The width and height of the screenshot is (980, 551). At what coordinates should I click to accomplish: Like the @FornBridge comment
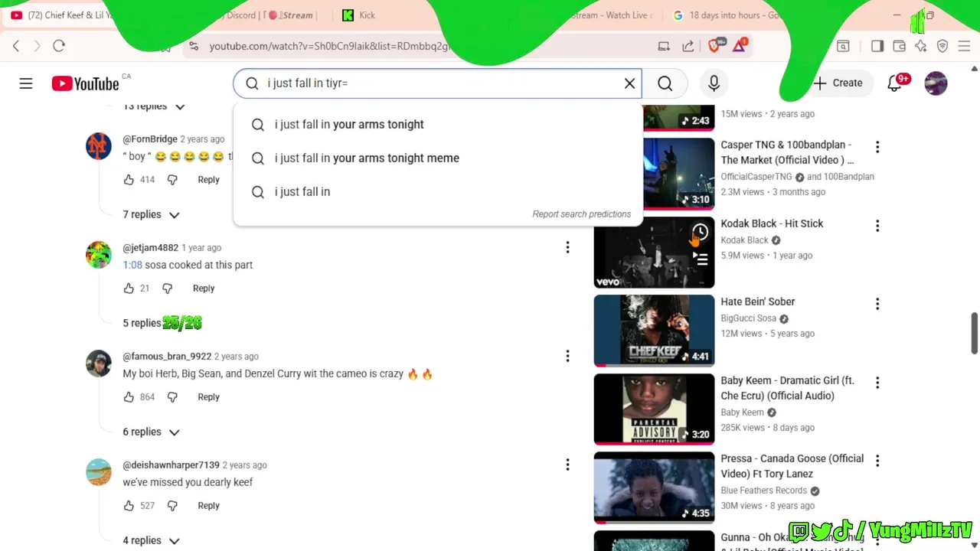click(x=129, y=180)
